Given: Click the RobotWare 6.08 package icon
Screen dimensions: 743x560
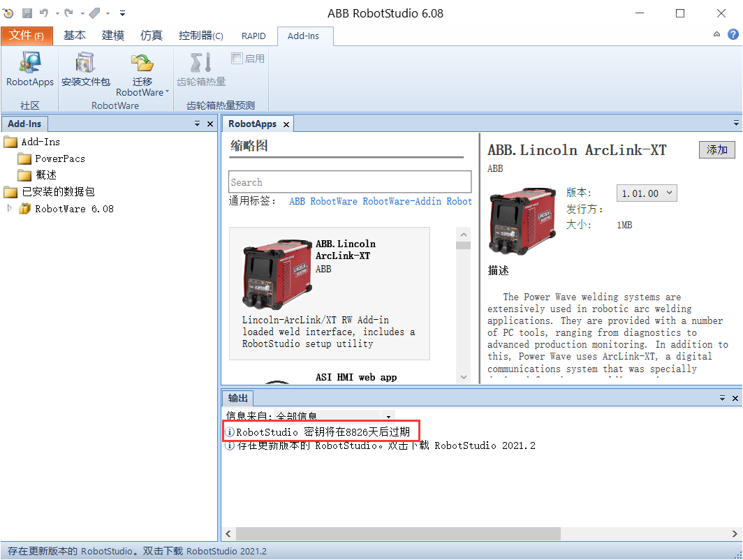Looking at the screenshot, I should click(24, 209).
